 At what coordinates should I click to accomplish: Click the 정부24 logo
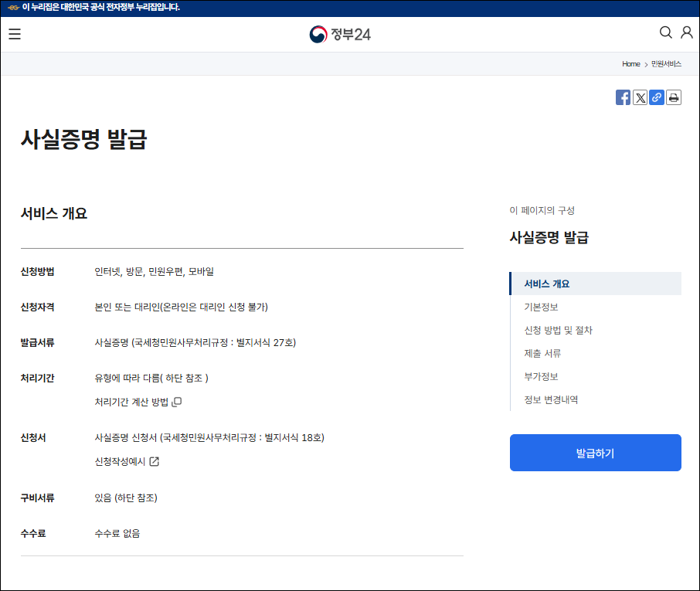coord(340,34)
